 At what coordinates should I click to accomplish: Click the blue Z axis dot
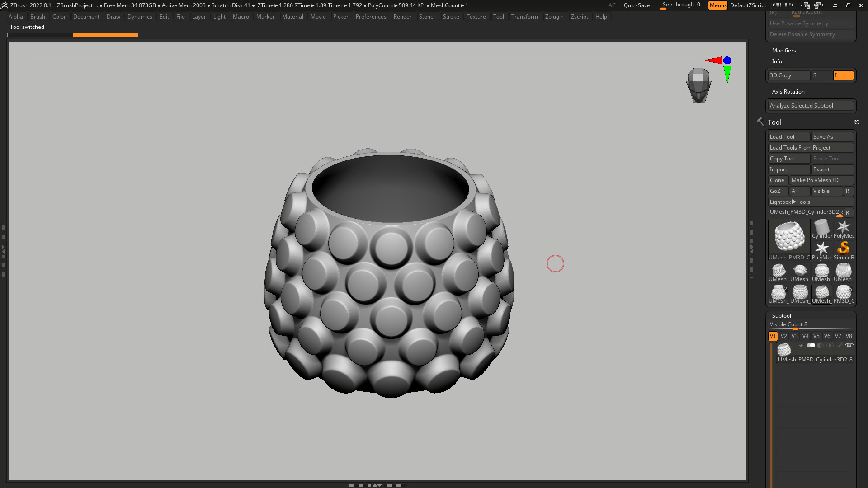(727, 60)
